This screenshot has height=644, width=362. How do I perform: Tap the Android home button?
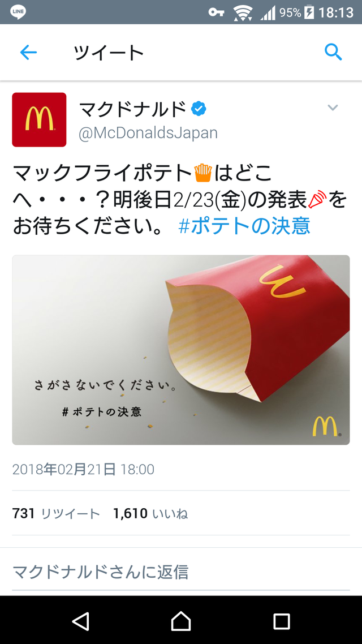point(180,620)
